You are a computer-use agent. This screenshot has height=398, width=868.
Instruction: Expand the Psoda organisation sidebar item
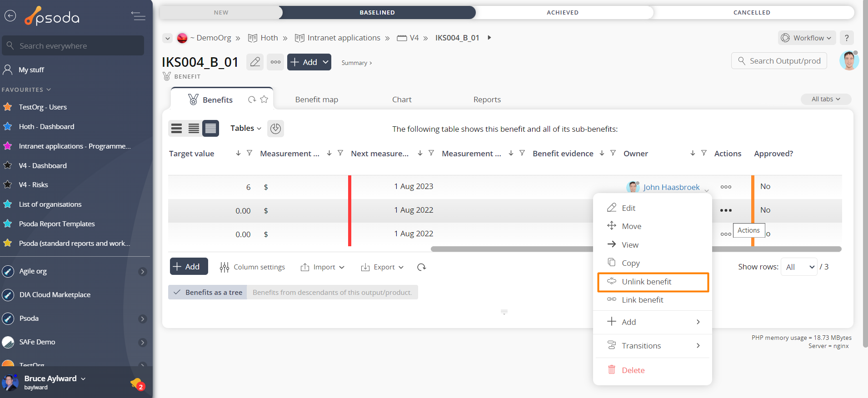(x=142, y=319)
